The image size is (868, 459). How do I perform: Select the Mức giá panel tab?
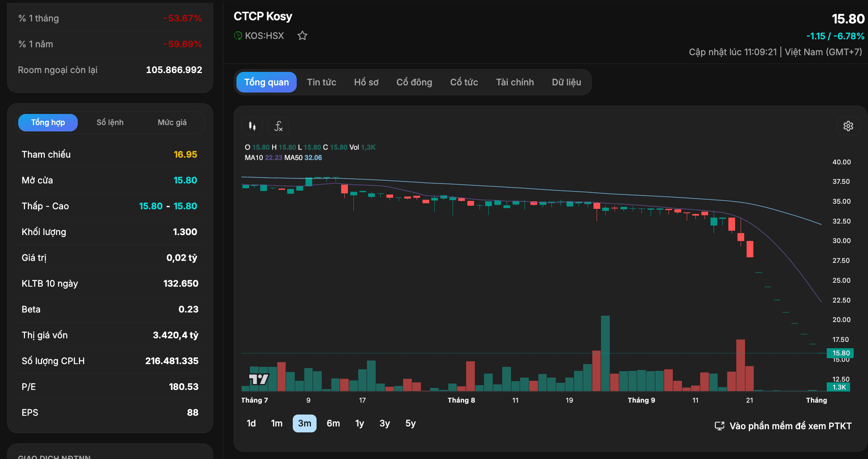(172, 122)
